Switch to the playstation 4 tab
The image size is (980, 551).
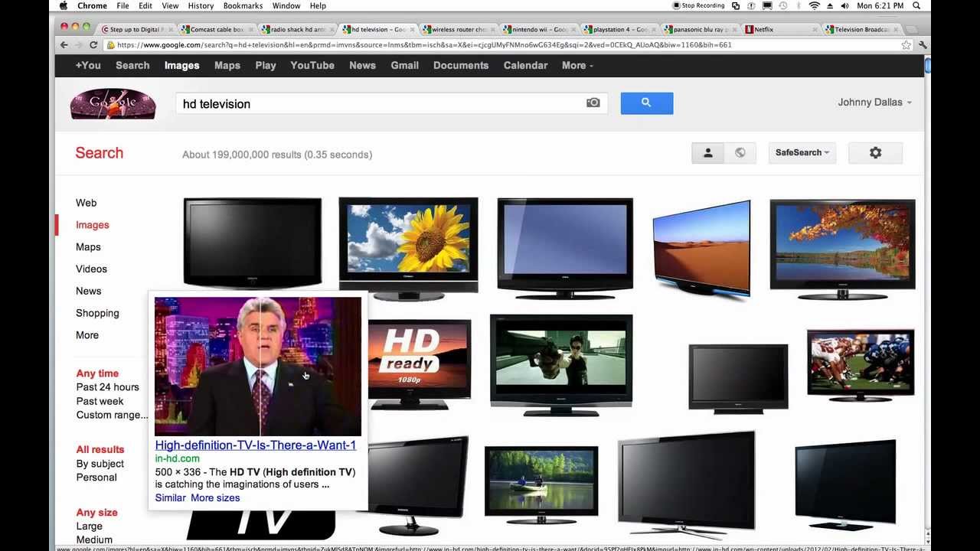click(619, 29)
